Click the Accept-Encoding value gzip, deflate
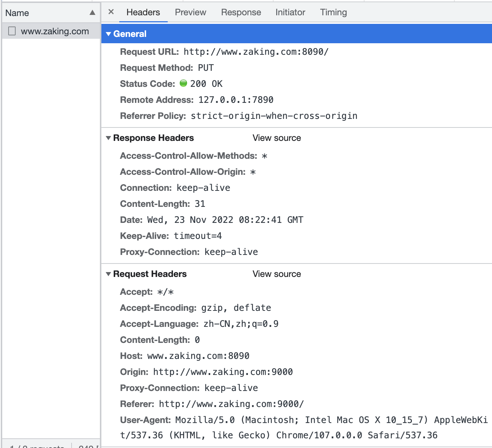 tap(236, 308)
